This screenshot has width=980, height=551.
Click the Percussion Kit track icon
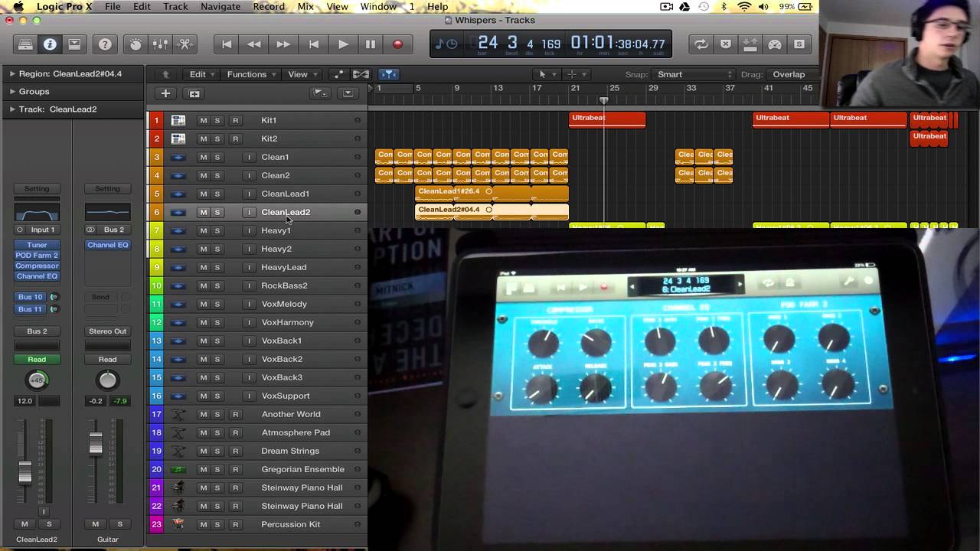(x=178, y=524)
